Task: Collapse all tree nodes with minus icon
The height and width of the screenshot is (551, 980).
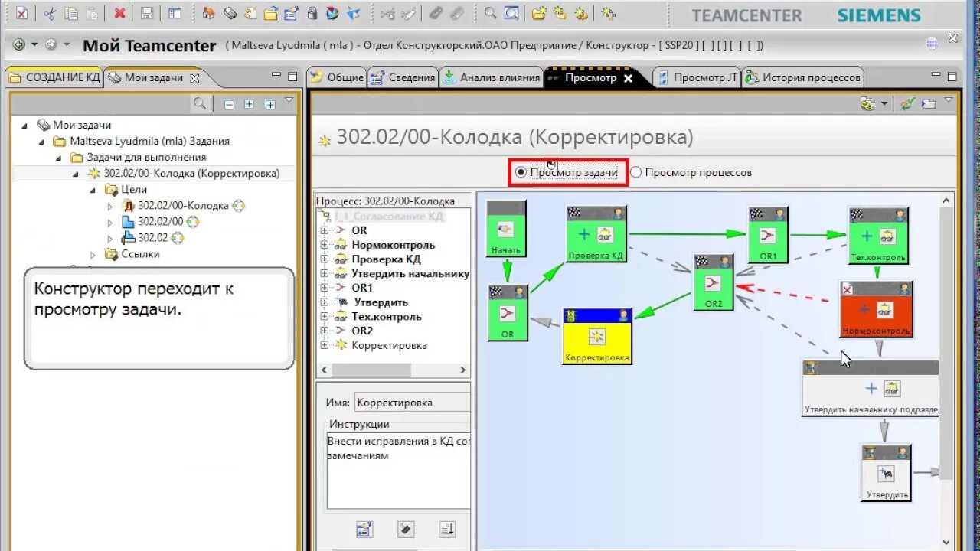Action: tap(228, 104)
